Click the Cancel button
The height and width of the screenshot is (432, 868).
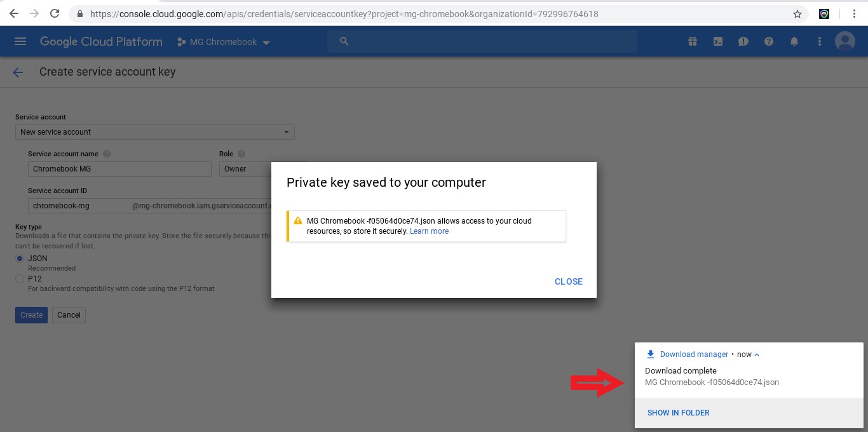(69, 315)
